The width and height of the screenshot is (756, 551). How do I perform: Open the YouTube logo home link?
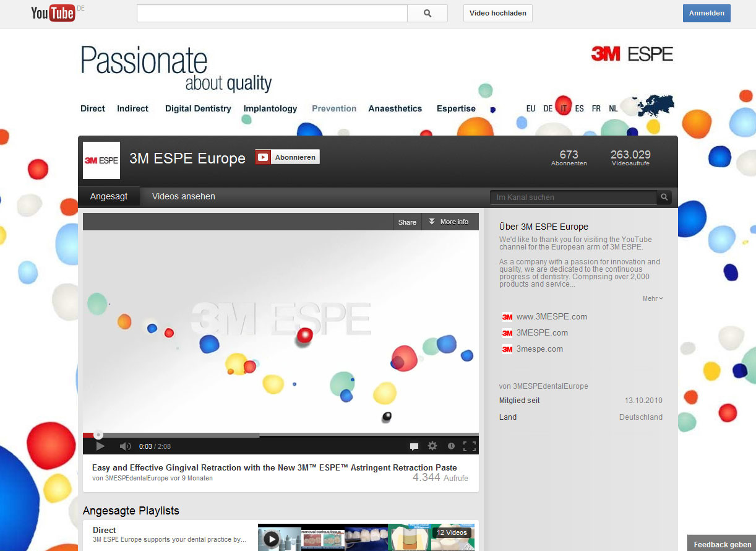pyautogui.click(x=53, y=12)
